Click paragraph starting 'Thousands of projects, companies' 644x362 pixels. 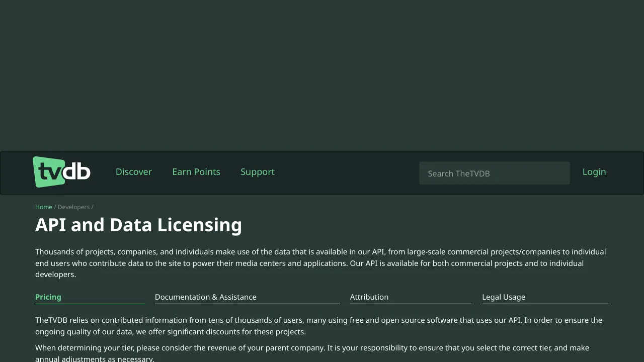322,263
